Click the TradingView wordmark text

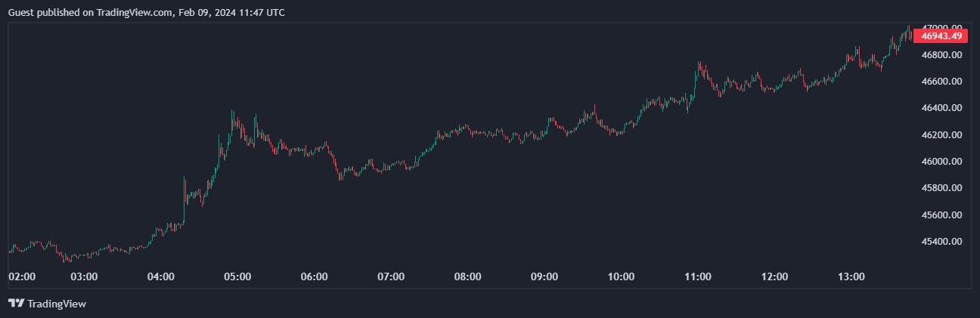(x=57, y=304)
